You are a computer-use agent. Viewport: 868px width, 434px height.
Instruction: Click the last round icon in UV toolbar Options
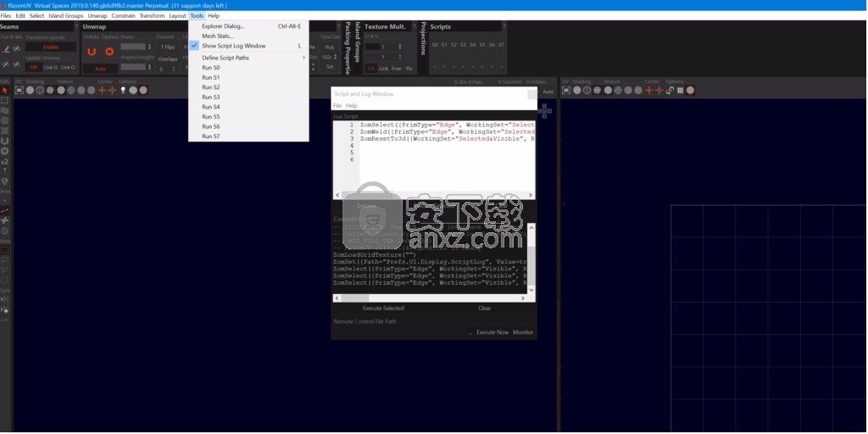[690, 90]
